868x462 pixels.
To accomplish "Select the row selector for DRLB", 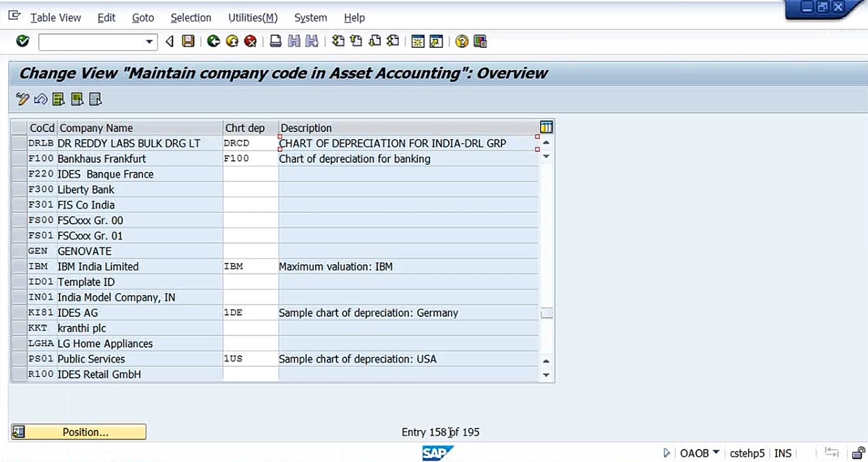I will [x=18, y=143].
